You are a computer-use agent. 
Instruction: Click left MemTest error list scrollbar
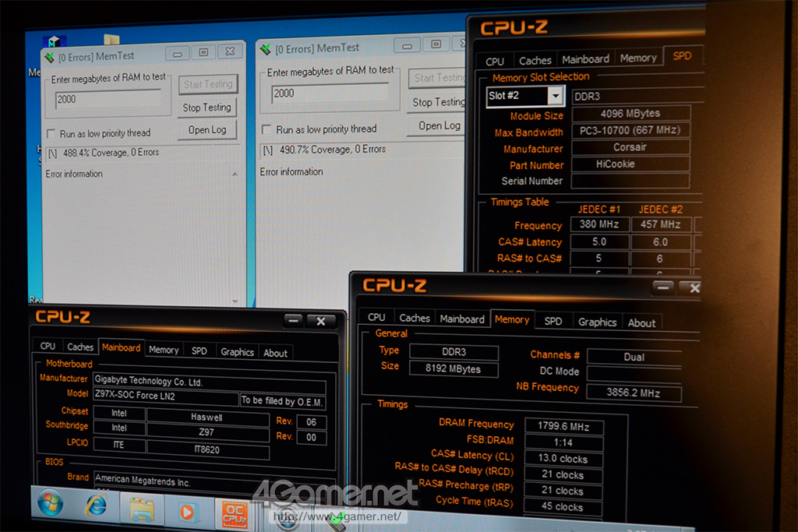pyautogui.click(x=235, y=237)
